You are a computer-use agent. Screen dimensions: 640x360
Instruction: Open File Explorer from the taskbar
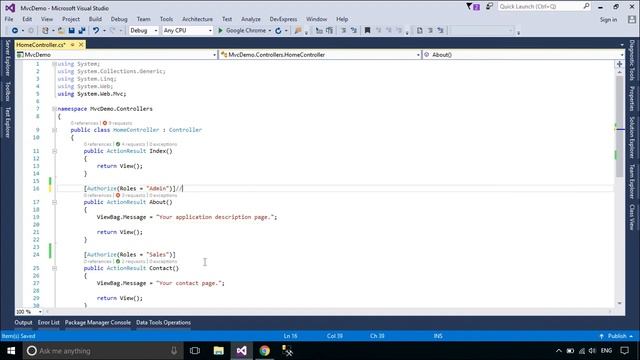219,351
